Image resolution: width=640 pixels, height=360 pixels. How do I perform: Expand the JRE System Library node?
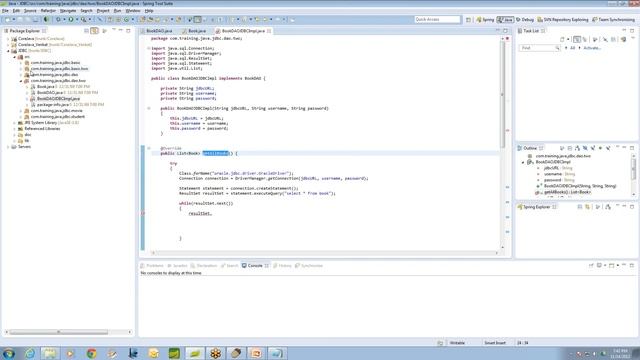pyautogui.click(x=15, y=123)
